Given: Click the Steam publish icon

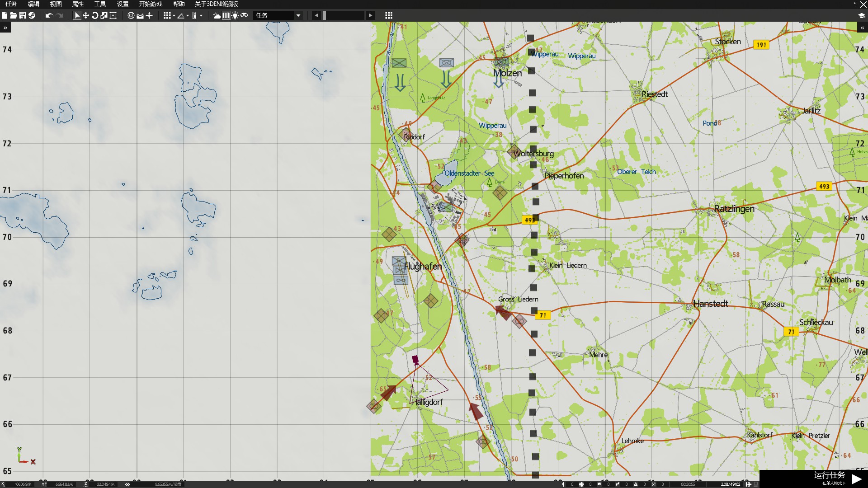Looking at the screenshot, I should point(32,15).
